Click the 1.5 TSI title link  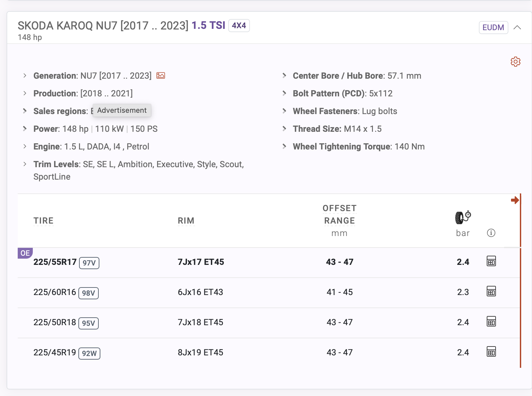[x=208, y=26]
